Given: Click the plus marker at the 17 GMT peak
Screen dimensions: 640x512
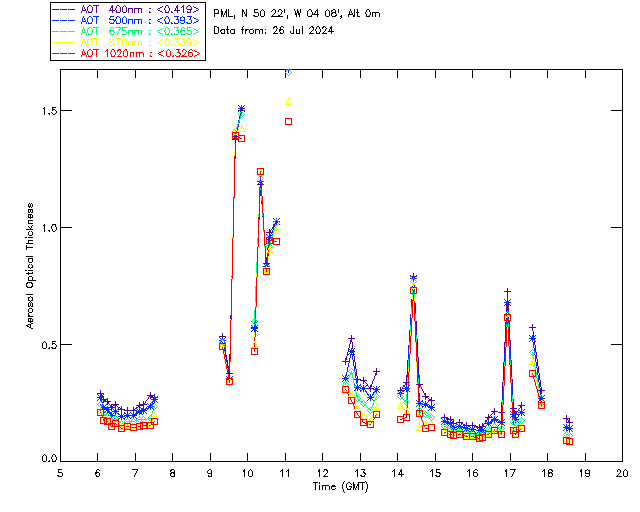Looking at the screenshot, I should (x=508, y=291).
